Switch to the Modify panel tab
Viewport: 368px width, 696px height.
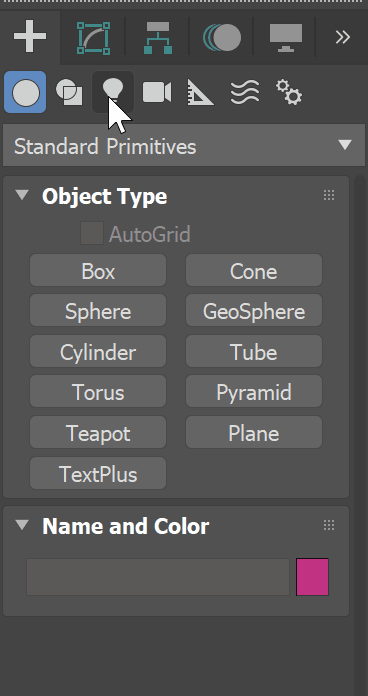[x=94, y=38]
